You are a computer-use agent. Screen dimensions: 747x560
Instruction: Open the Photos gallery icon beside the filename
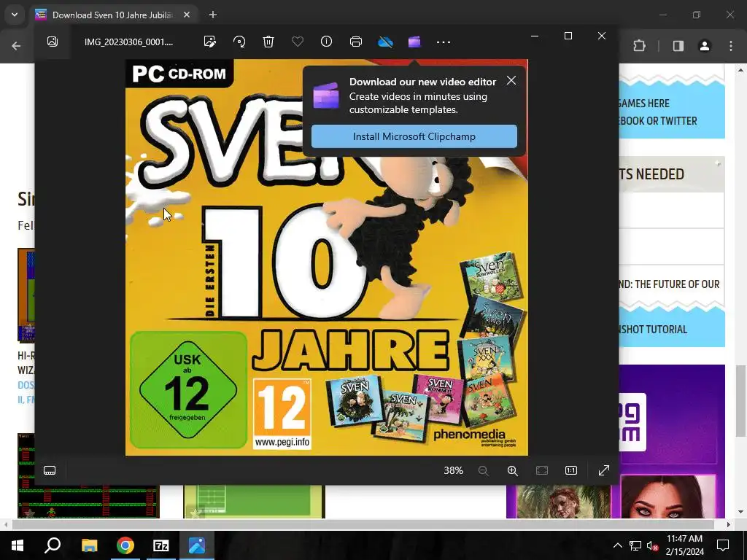click(x=53, y=42)
